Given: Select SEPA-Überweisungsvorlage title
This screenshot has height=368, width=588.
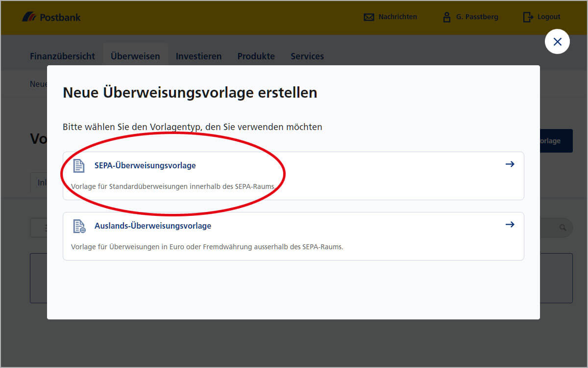Looking at the screenshot, I should click(x=145, y=166).
